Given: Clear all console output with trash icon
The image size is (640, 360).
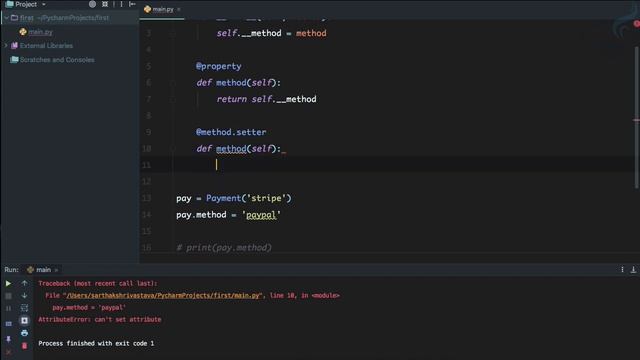Looking at the screenshot, I should click(x=24, y=346).
